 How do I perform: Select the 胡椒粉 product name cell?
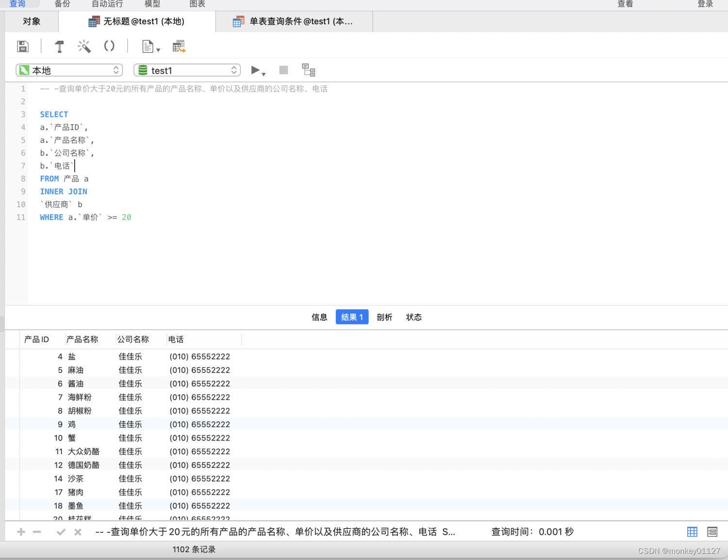80,411
